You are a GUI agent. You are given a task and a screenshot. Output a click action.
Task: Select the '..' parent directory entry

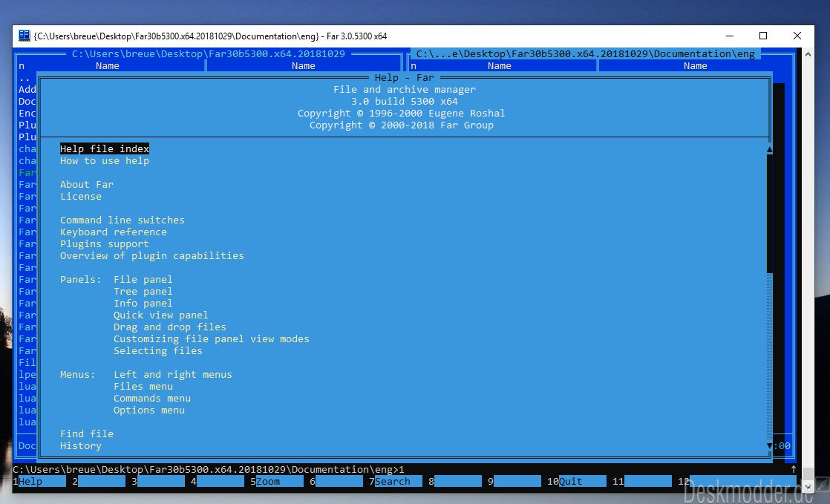pos(24,78)
